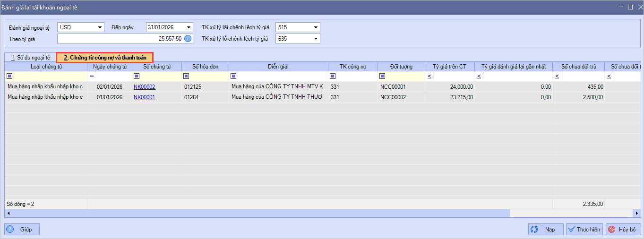This screenshot has width=644, height=239.
Task: Click the filter icon under TK công nợ
Action: (333, 76)
